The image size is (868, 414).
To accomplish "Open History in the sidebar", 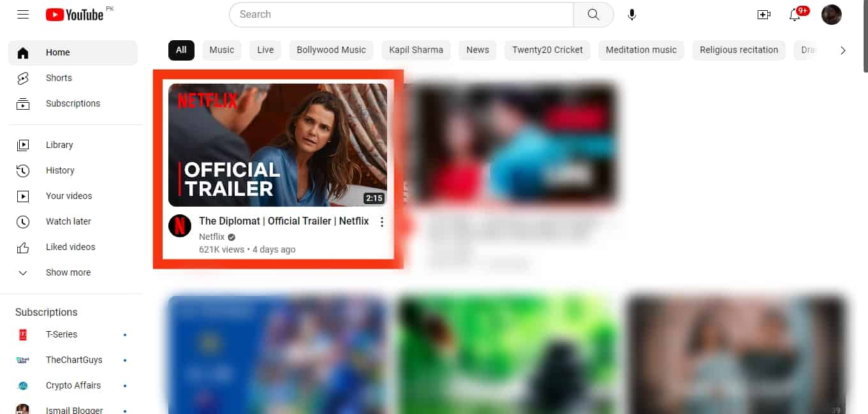I will coord(73,171).
